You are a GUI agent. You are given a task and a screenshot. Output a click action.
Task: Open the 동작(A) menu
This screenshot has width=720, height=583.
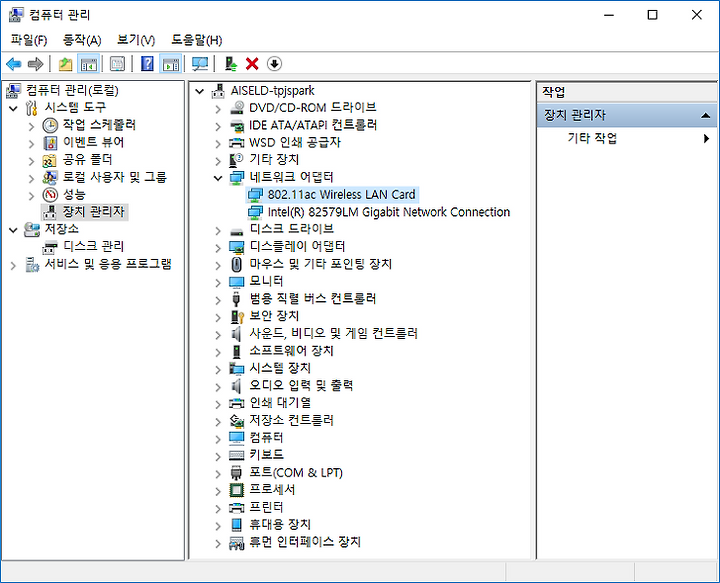click(x=82, y=40)
